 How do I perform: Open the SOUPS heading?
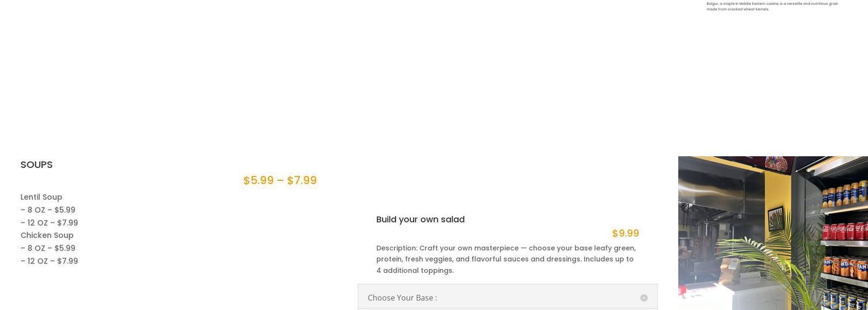37,165
